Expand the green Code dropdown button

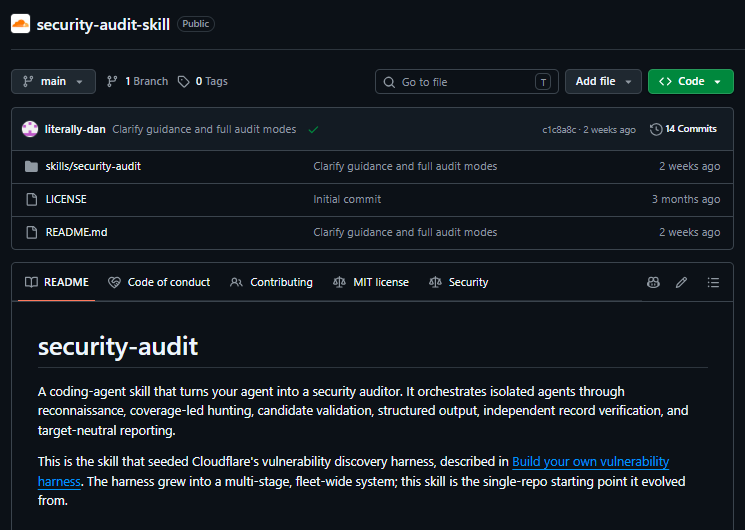coord(690,81)
